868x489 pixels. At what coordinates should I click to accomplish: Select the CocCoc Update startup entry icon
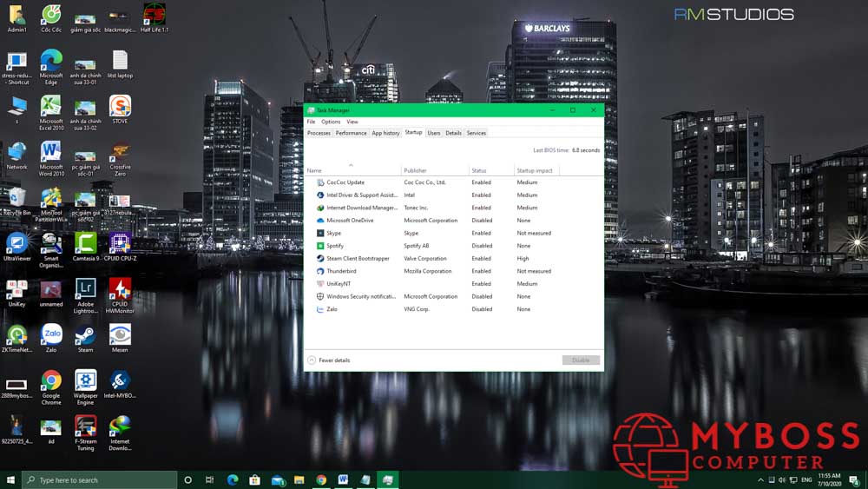point(320,182)
